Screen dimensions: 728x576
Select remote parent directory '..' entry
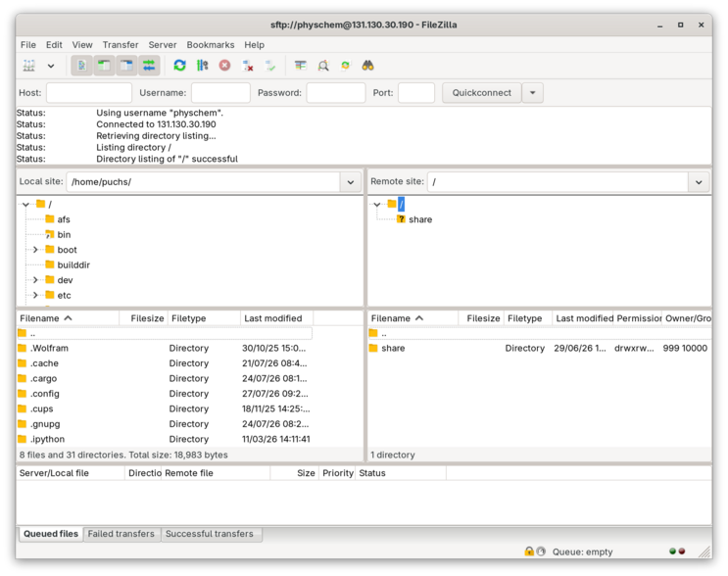click(x=540, y=333)
